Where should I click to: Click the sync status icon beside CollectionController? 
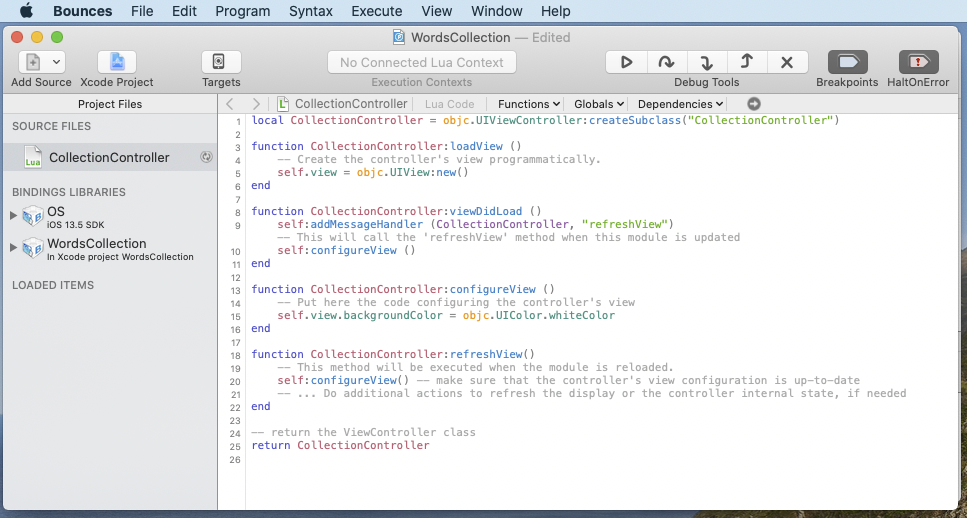207,157
